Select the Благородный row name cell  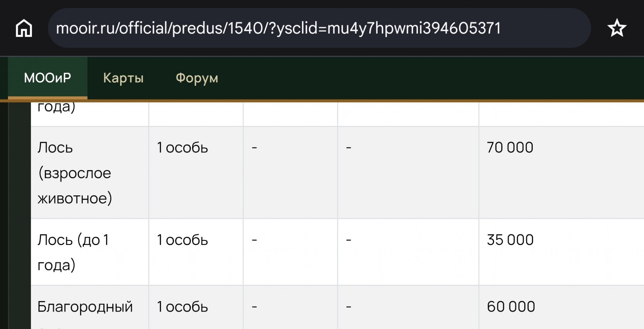[x=90, y=308]
